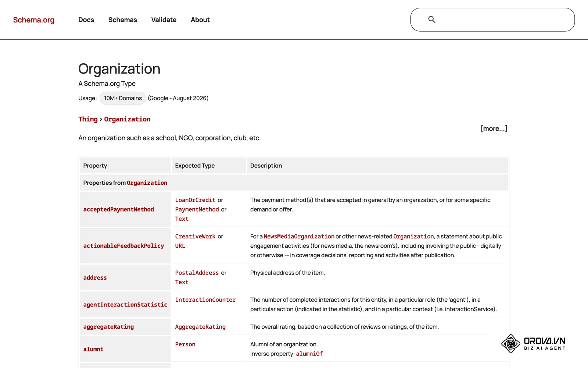This screenshot has height=368, width=588.
Task: Open the Validate menu item
Action: tap(164, 20)
